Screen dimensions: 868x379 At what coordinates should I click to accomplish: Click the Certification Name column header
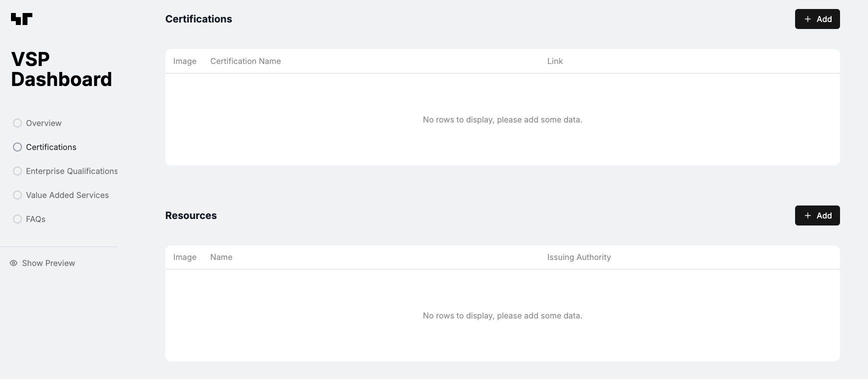click(x=245, y=61)
